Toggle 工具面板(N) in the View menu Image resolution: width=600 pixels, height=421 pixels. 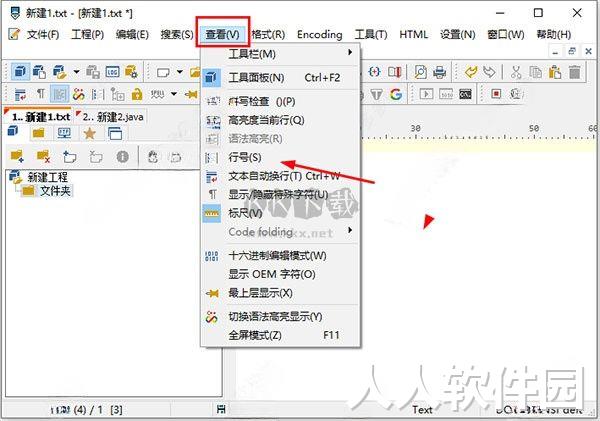(x=280, y=78)
